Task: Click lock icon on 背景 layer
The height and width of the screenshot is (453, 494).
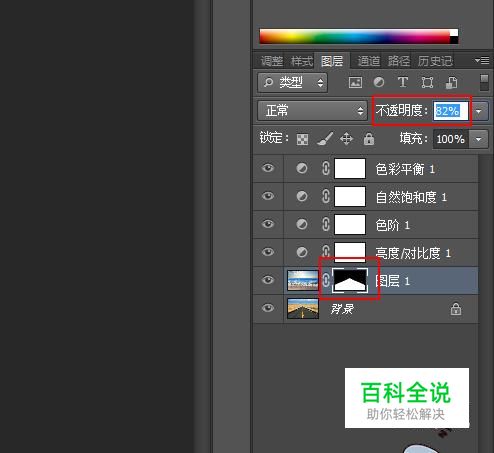Action: tap(456, 309)
